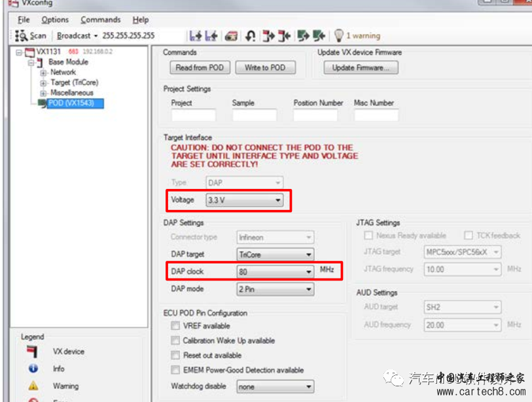Screen dimensions: 532x402
Task: Tick Calibration Wake Up available
Action: (x=175, y=341)
